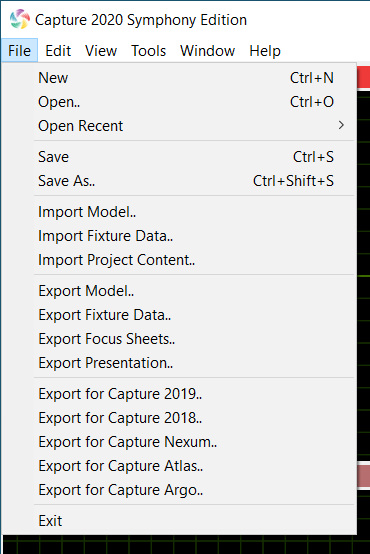Screen dimensions: 370x554
Task: Open the Edit menu
Action: coord(58,51)
